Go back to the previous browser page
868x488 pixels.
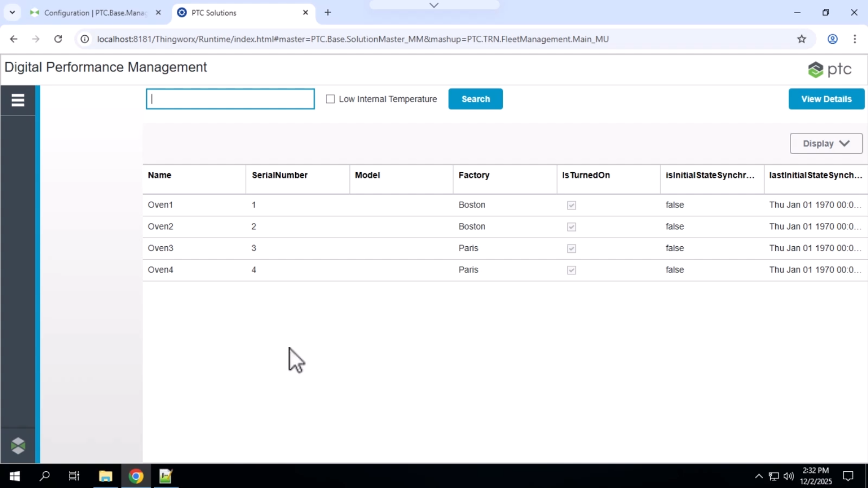pos(14,39)
